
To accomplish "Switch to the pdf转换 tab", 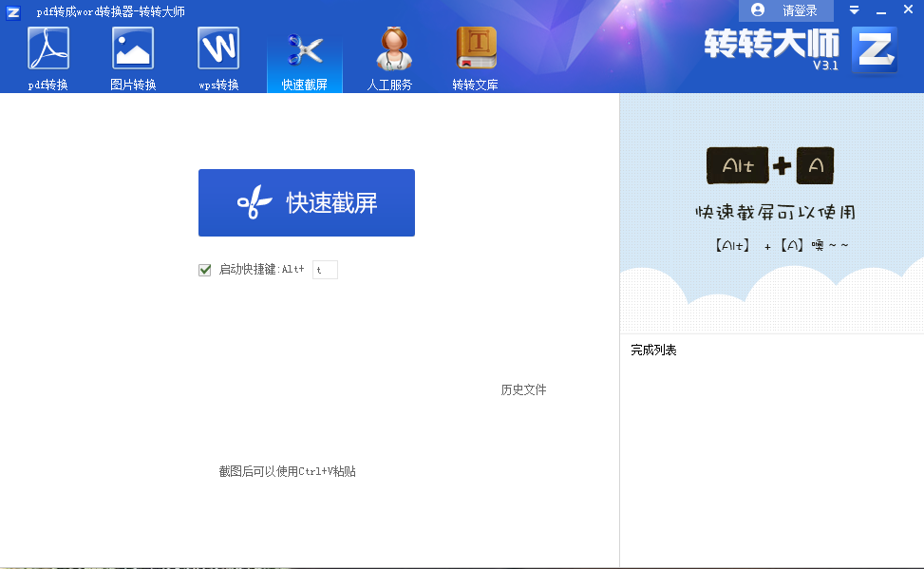I will tap(48, 55).
